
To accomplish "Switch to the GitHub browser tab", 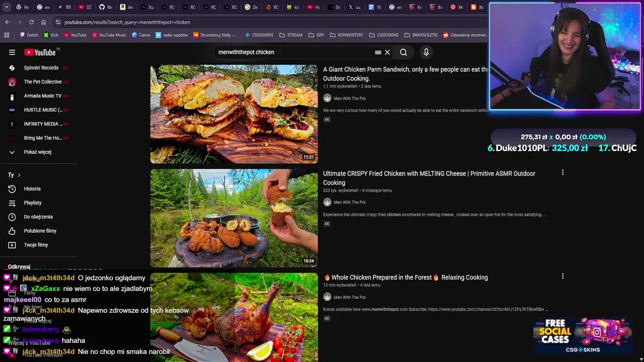I will 106,7.
